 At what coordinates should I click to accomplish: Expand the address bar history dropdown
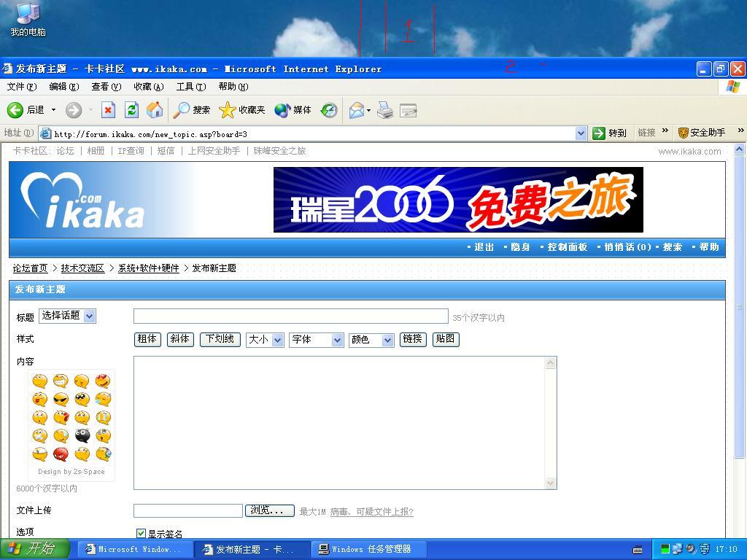[x=581, y=133]
